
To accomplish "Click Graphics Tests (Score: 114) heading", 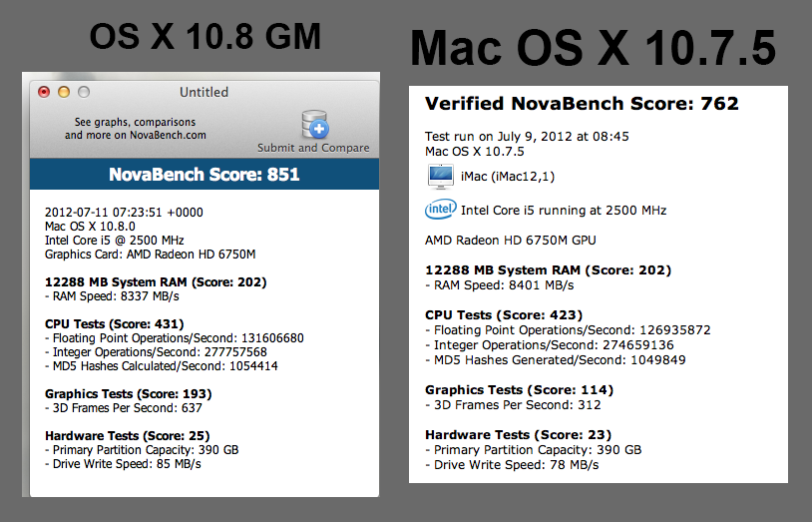I will pos(519,390).
